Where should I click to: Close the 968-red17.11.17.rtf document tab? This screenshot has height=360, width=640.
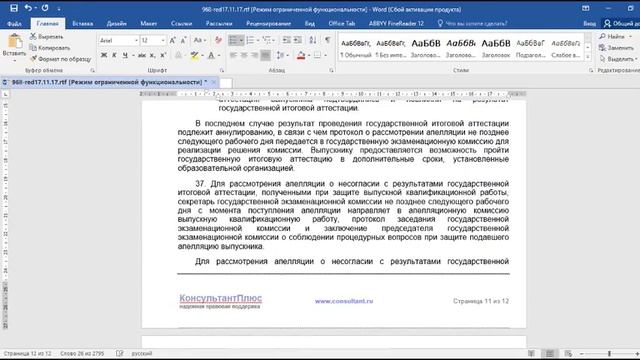pos(213,82)
